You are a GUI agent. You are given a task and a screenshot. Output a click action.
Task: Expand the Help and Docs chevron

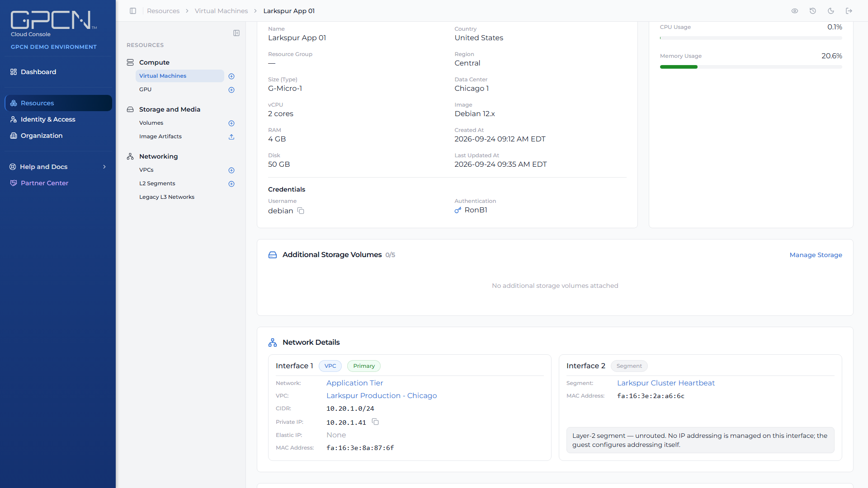(x=104, y=167)
